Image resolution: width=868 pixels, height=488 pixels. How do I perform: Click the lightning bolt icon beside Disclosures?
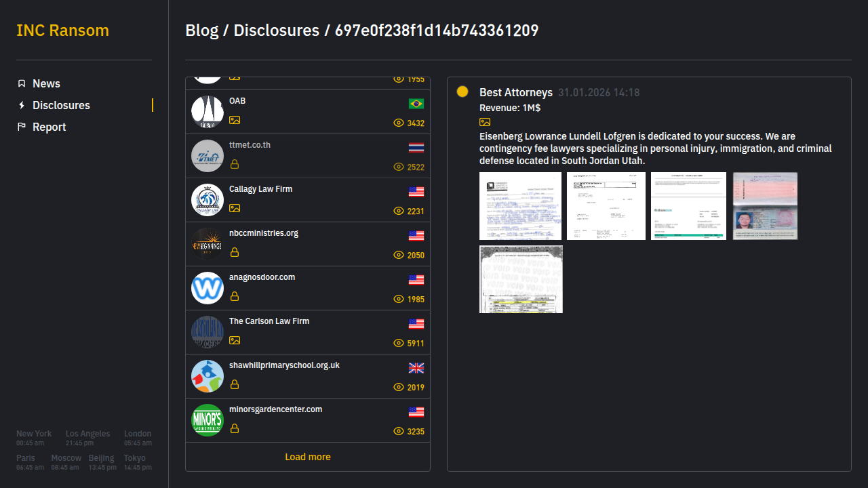pos(22,105)
